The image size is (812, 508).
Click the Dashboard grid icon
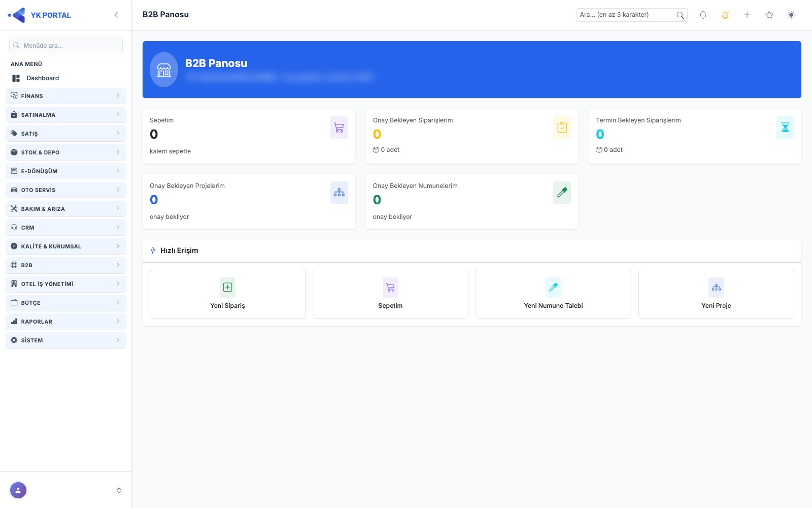(x=16, y=78)
